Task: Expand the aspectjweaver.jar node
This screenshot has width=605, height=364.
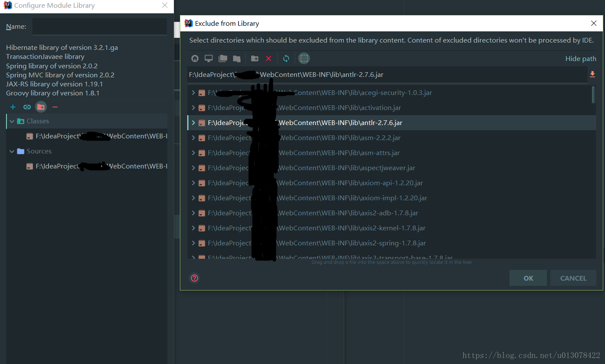Action: (193, 168)
